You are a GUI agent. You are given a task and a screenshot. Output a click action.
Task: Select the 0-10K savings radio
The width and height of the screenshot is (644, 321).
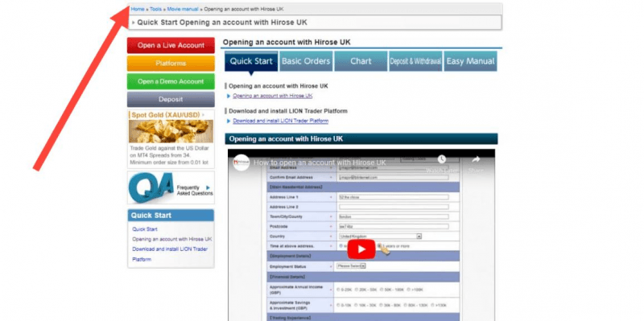coord(339,306)
